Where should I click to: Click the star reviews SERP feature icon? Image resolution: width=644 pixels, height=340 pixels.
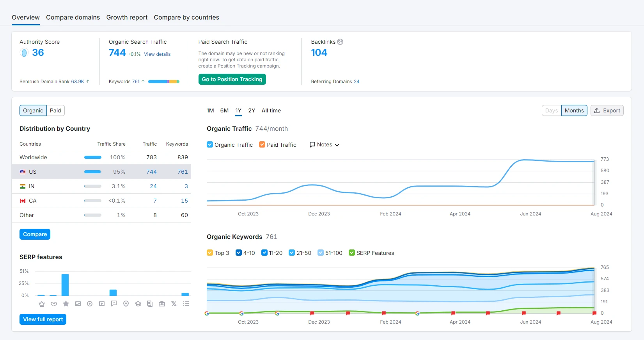click(66, 304)
